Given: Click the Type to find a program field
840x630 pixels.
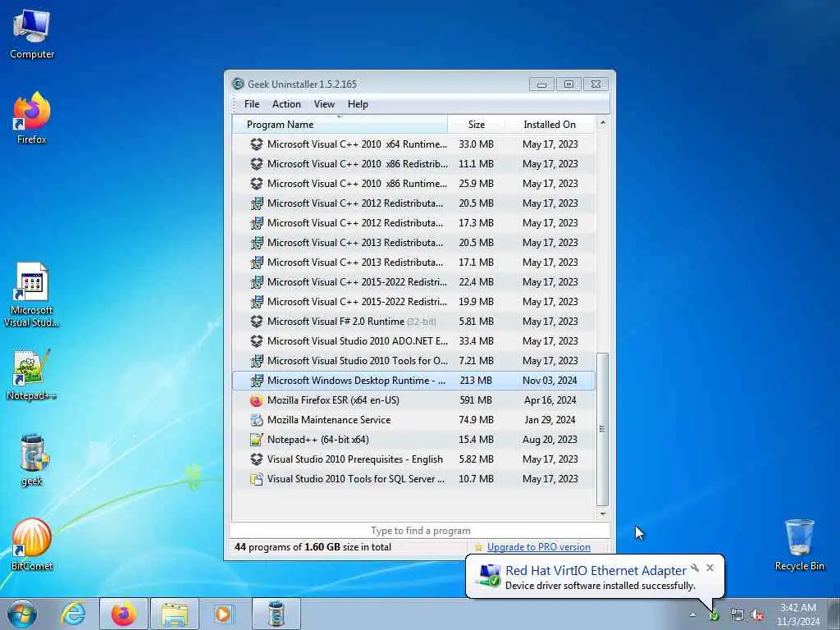Looking at the screenshot, I should [x=420, y=531].
